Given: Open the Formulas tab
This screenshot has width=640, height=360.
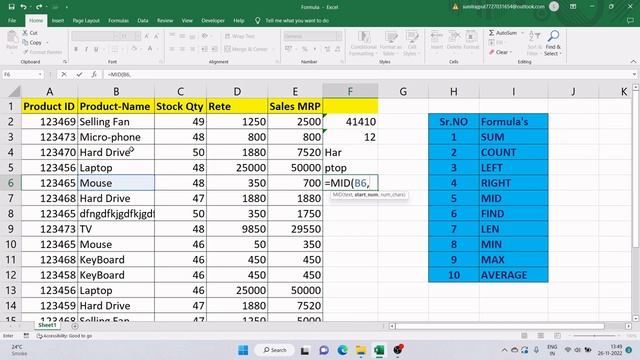Looking at the screenshot, I should tap(118, 20).
